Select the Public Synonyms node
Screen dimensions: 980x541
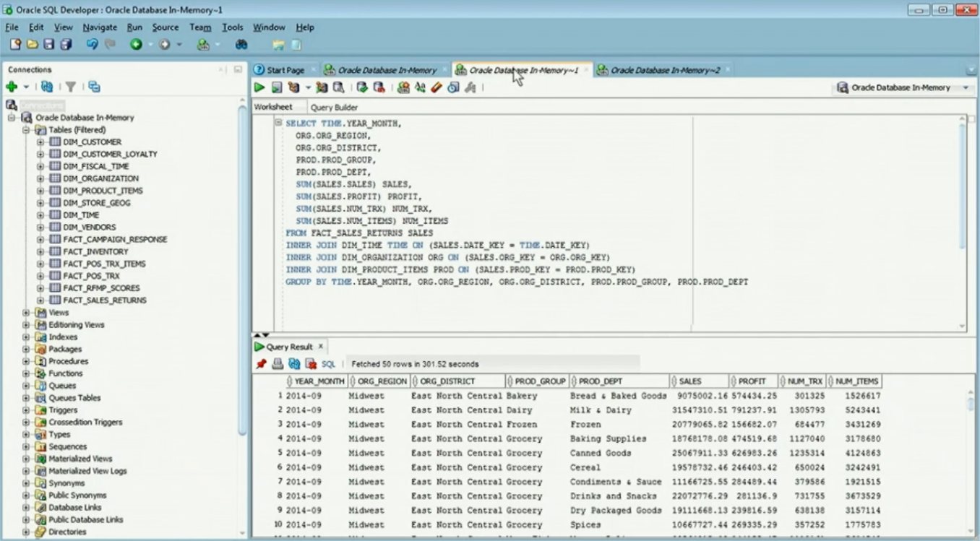point(77,495)
